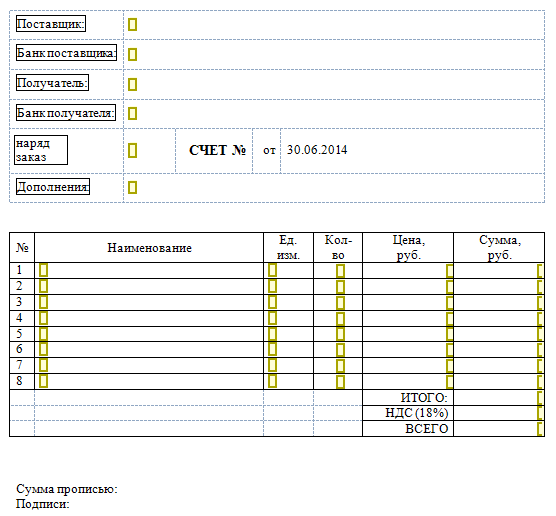Screen dimensions: 556x516
Task: Click the name field in row 8
Action: pos(43,381)
